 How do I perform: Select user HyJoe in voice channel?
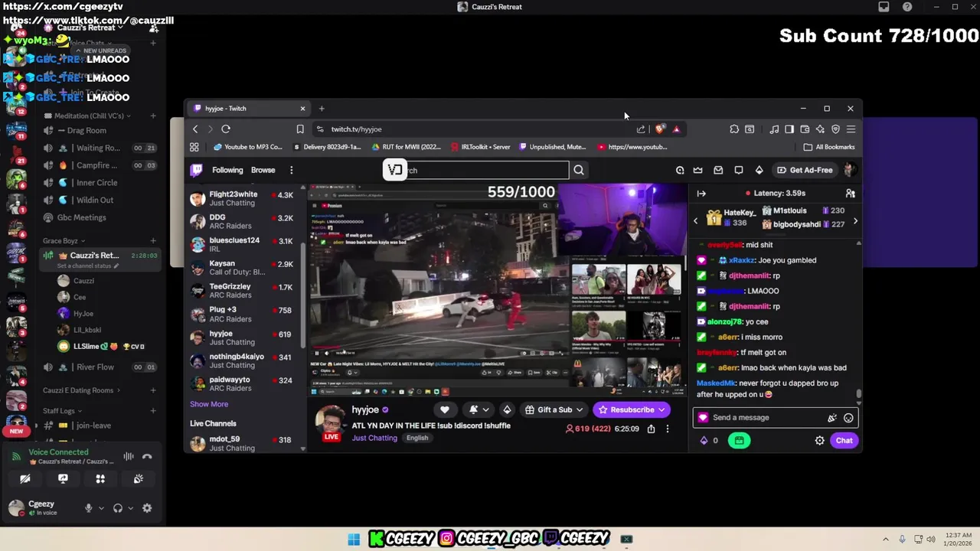tap(83, 314)
